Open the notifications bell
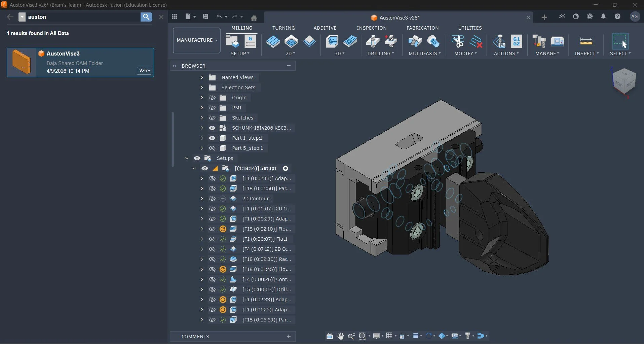 (x=603, y=16)
